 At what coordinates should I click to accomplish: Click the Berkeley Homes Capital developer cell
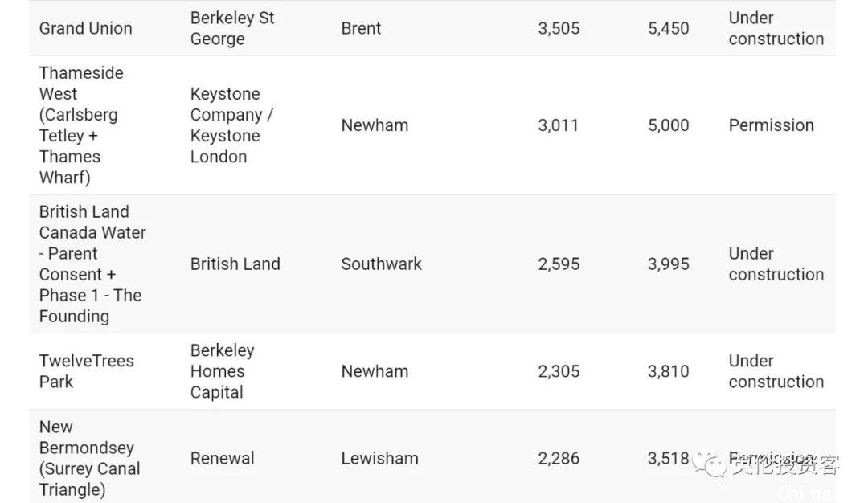[223, 371]
